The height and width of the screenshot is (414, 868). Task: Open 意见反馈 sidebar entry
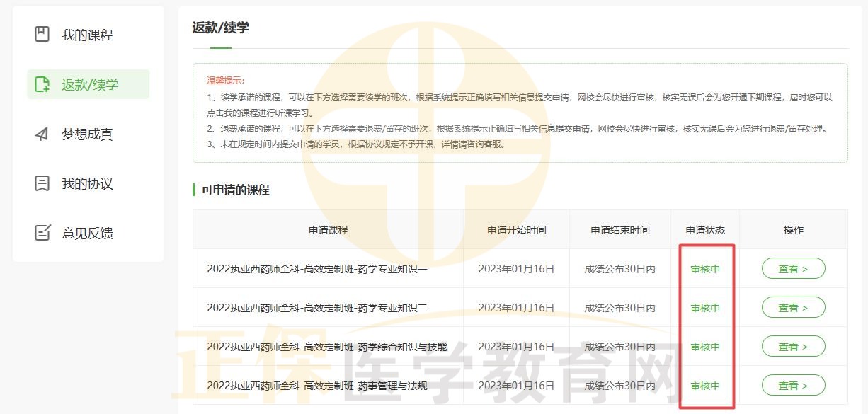87,233
